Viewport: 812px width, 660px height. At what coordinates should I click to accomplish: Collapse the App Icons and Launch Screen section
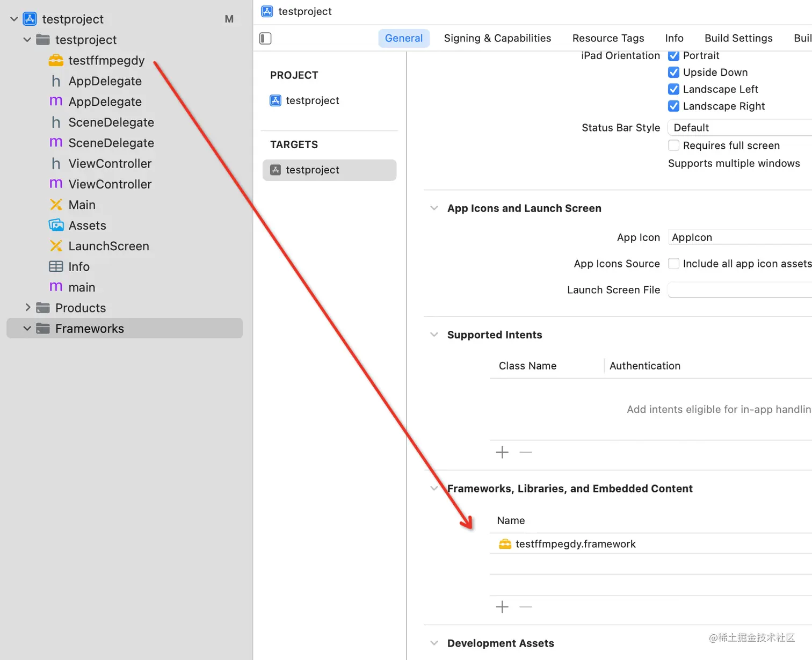(434, 208)
